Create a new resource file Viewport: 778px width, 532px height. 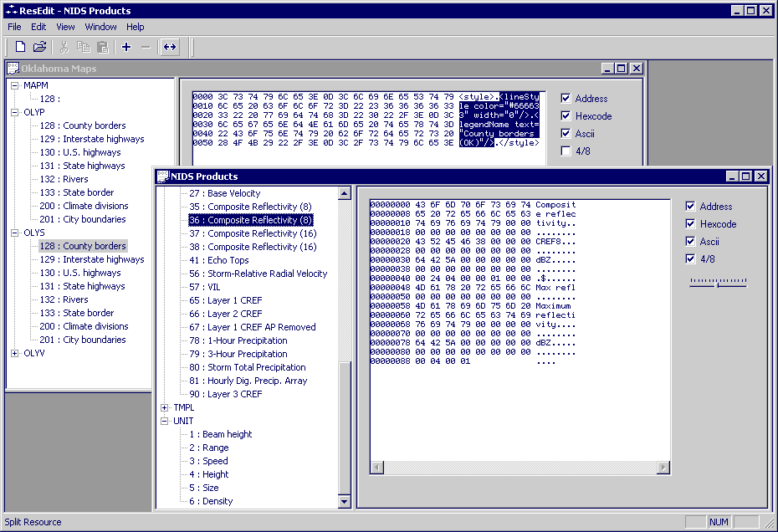pyautogui.click(x=19, y=47)
